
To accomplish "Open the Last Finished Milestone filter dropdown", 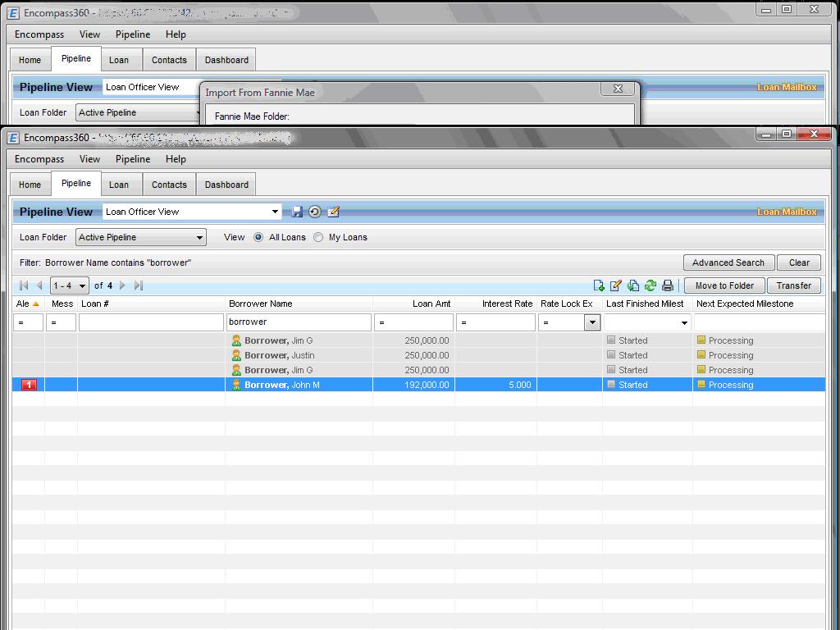I will click(684, 322).
